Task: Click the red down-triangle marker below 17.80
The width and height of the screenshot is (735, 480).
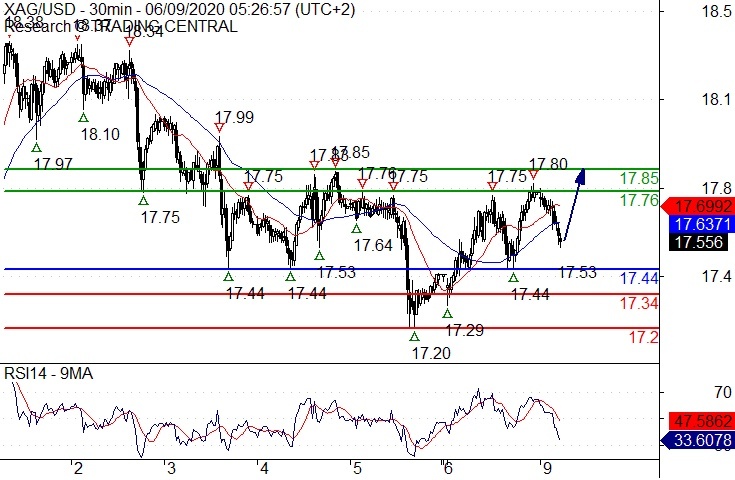Action: [533, 175]
